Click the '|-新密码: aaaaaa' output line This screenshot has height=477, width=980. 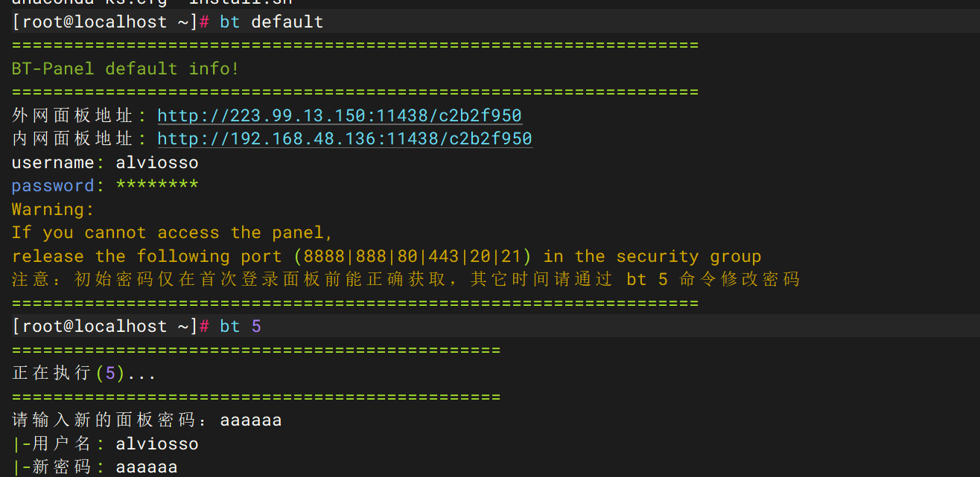pyautogui.click(x=95, y=467)
